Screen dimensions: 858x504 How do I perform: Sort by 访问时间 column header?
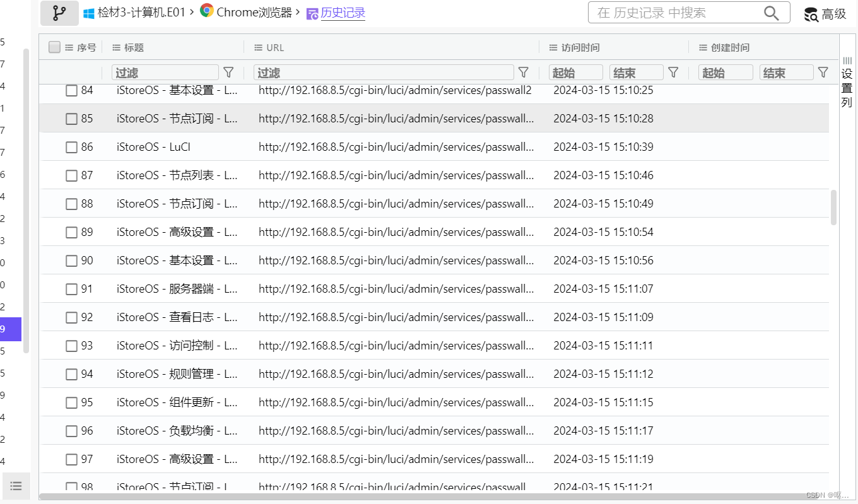point(580,47)
